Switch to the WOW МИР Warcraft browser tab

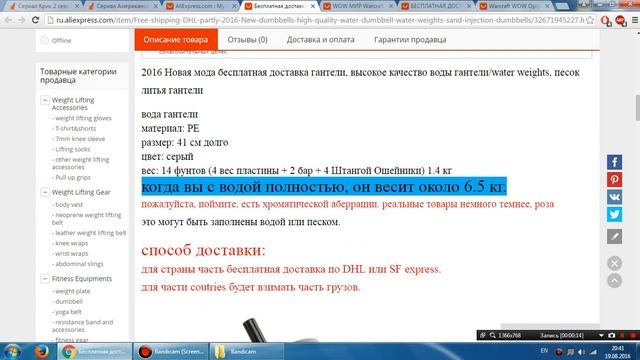[x=358, y=6]
